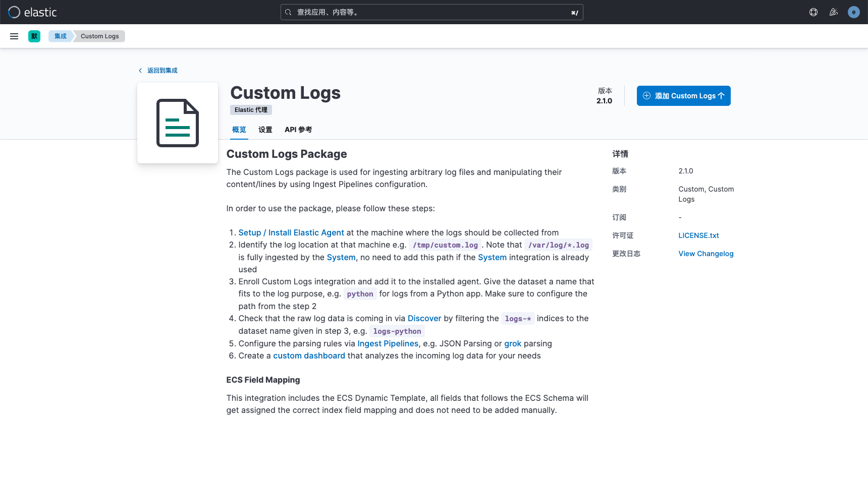The image size is (868, 481).
Task: Click the logs-python code snippet
Action: (x=397, y=331)
